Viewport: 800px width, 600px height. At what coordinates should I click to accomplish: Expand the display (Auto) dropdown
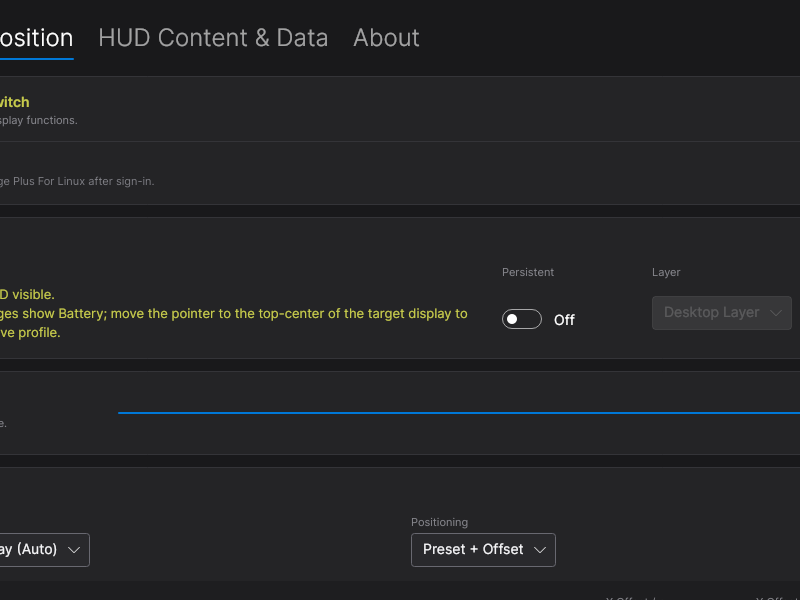pyautogui.click(x=44, y=549)
